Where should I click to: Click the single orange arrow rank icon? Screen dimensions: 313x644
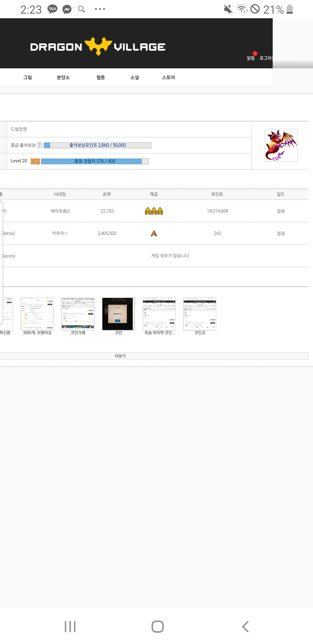tap(154, 234)
